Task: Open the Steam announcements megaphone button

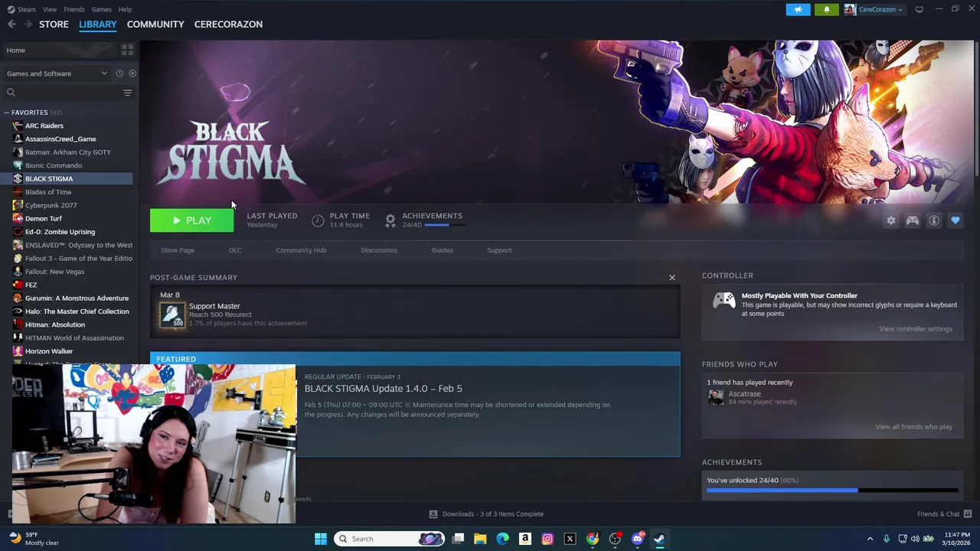Action: [798, 9]
